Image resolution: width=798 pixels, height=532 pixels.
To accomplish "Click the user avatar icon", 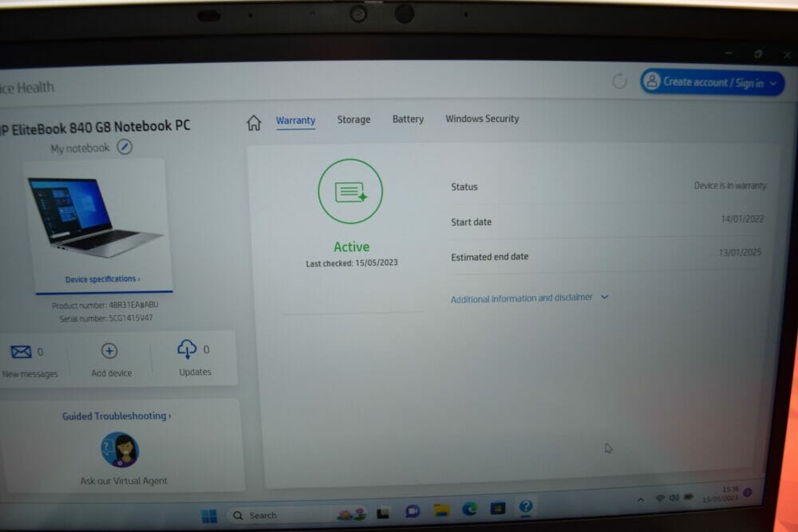I will [651, 81].
